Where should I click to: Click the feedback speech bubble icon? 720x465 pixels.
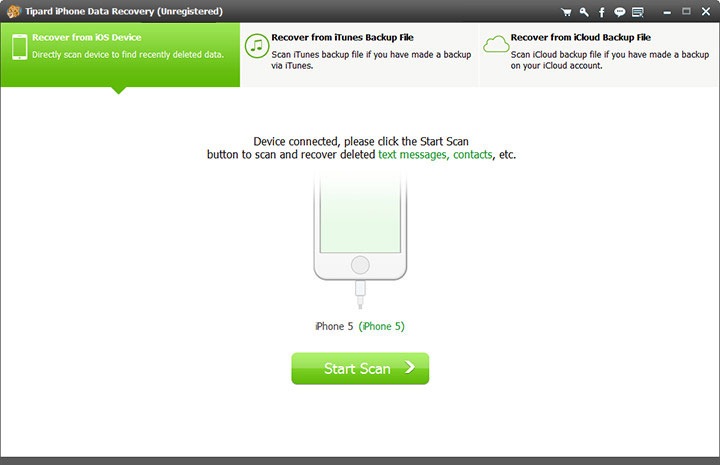point(619,12)
